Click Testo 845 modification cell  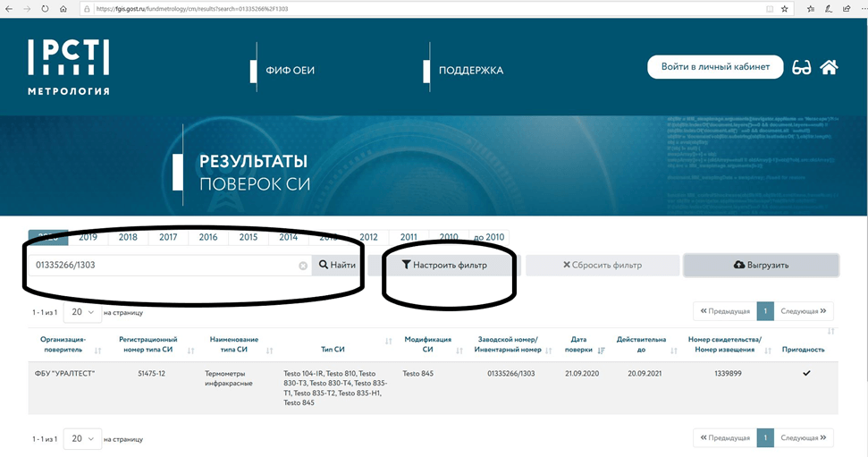418,373
